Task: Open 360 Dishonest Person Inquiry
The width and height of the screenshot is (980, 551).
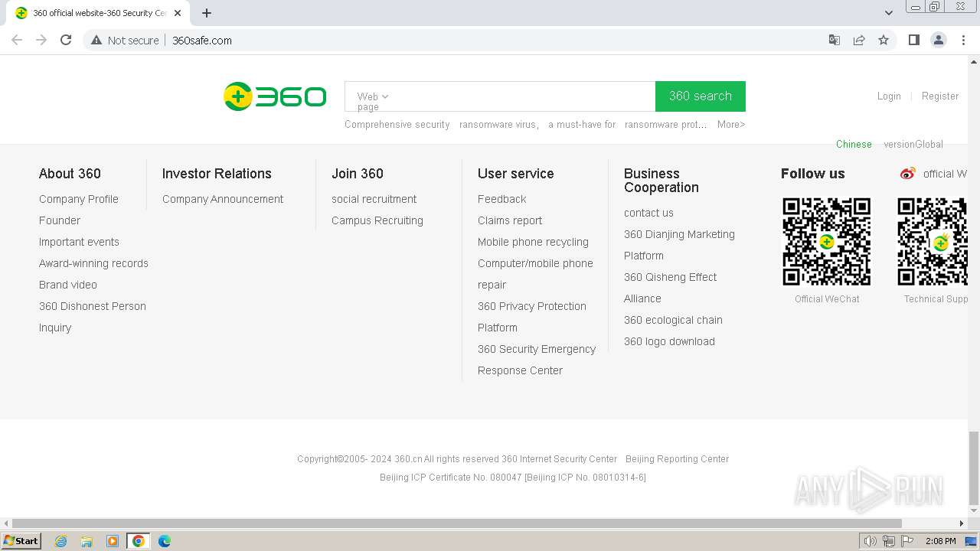Action: coord(93,317)
